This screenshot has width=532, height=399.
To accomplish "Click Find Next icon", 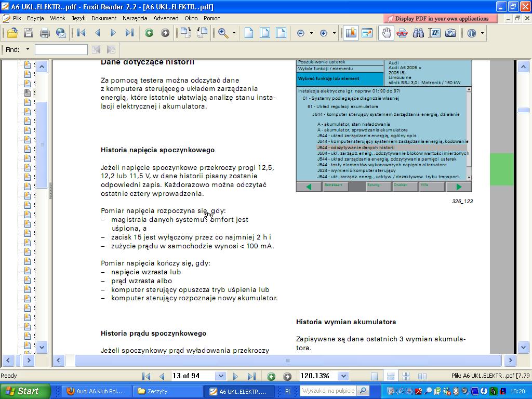I will [x=111, y=49].
